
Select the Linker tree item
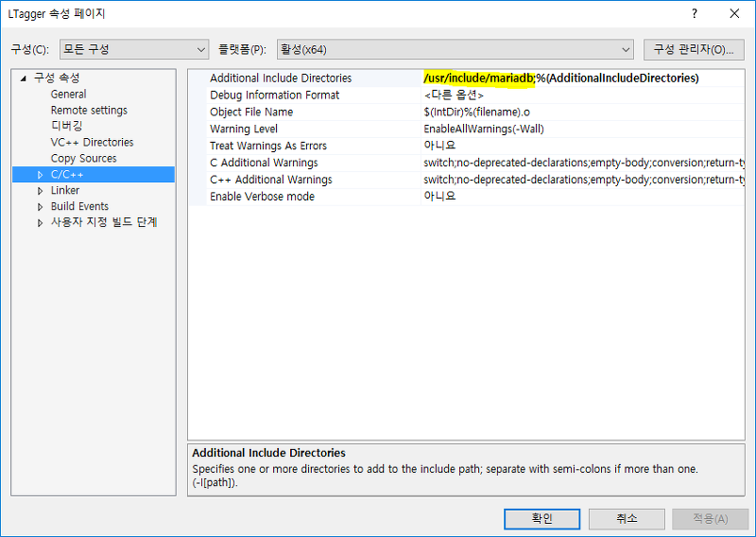(x=65, y=190)
